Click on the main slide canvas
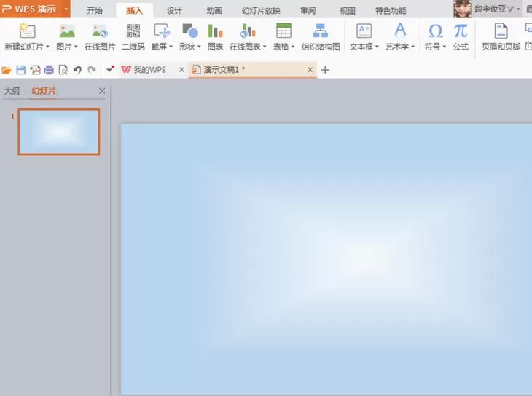Screen dimensions: 532x396 tap(326, 259)
